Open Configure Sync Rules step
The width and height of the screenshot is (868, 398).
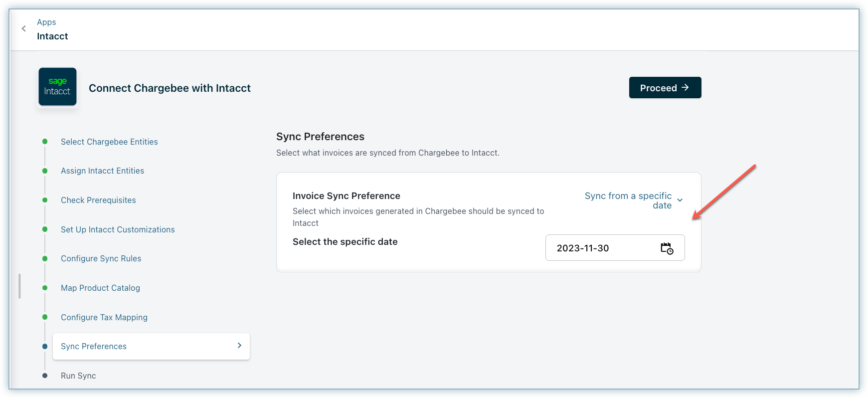coord(101,258)
